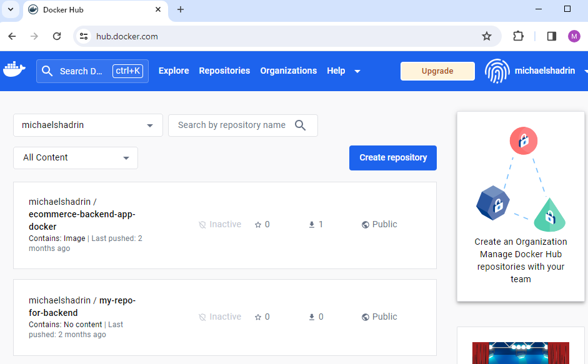
Task: Focus the Search by repository name field
Action: point(243,125)
